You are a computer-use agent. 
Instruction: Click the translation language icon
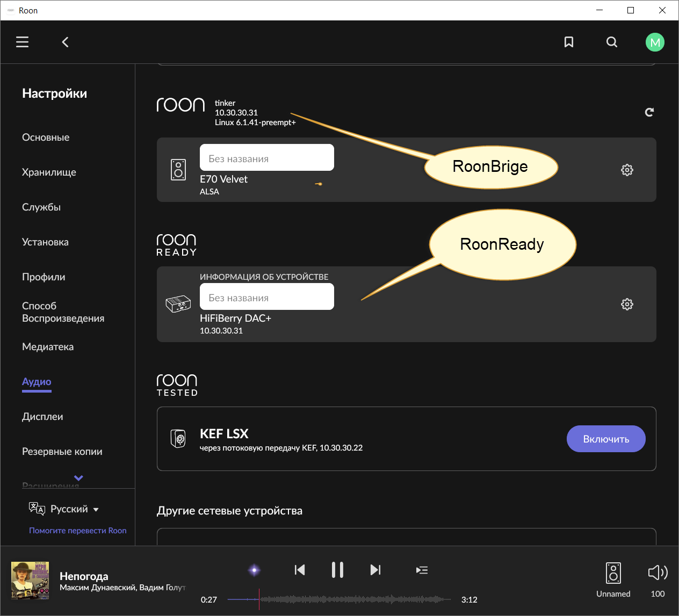coord(37,509)
